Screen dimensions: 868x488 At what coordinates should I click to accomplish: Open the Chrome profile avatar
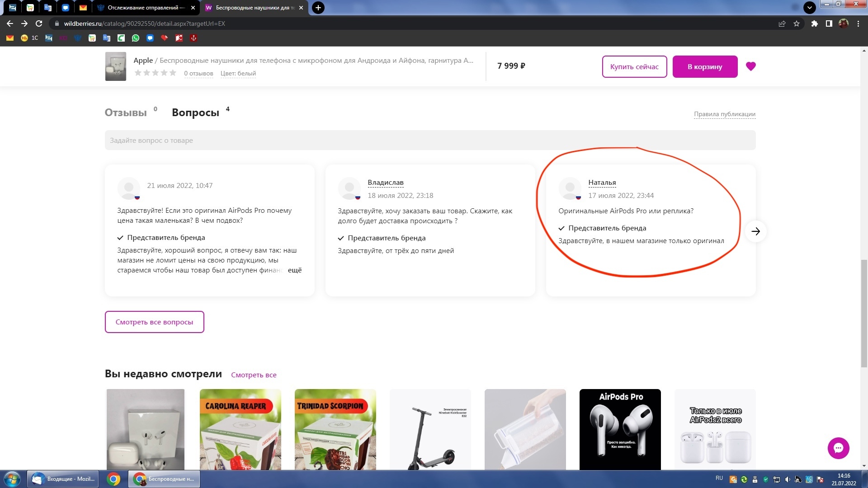[x=844, y=23]
